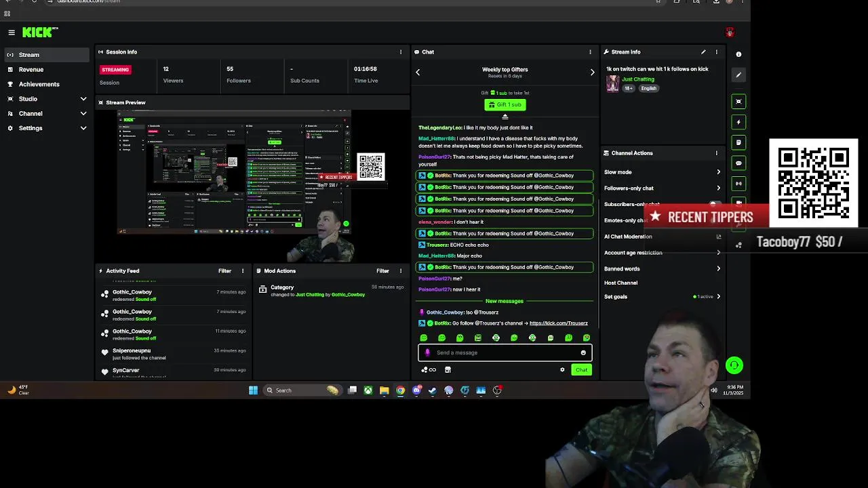Open the Gothic_Cowboy link in Mod Actions
Image resolution: width=868 pixels, height=488 pixels.
pos(348,295)
